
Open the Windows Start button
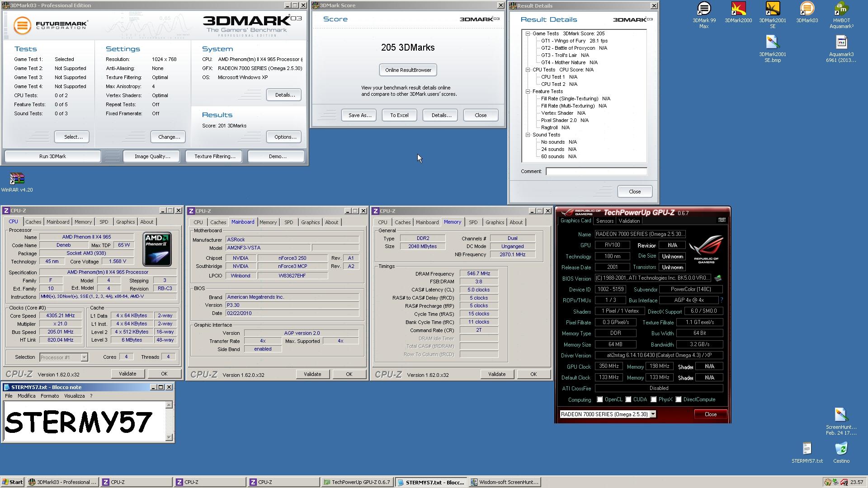[12, 482]
